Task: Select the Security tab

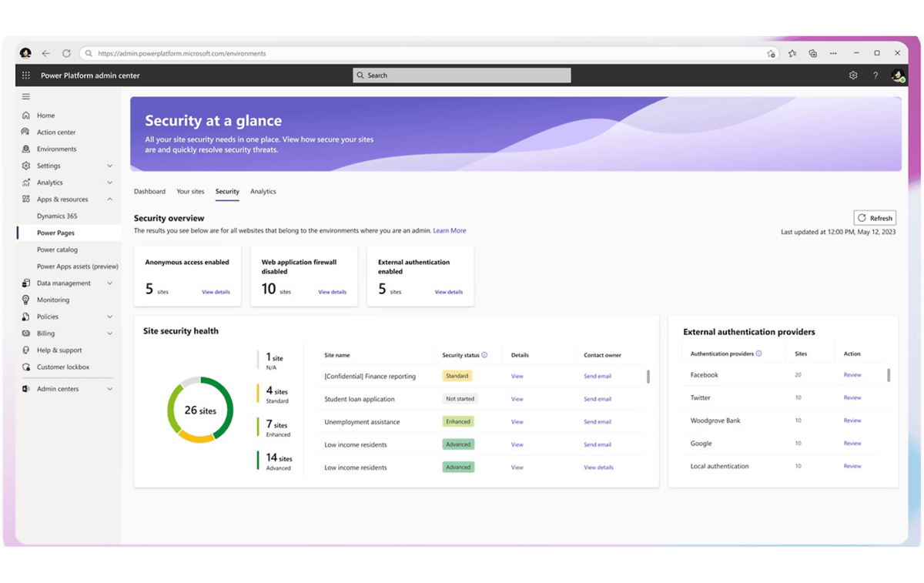Action: pyautogui.click(x=227, y=191)
